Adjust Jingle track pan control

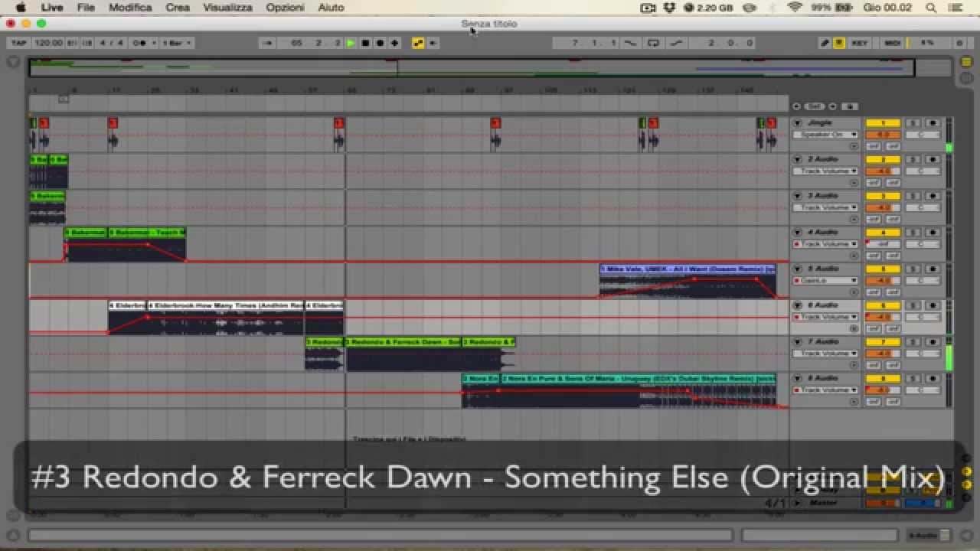click(x=923, y=135)
